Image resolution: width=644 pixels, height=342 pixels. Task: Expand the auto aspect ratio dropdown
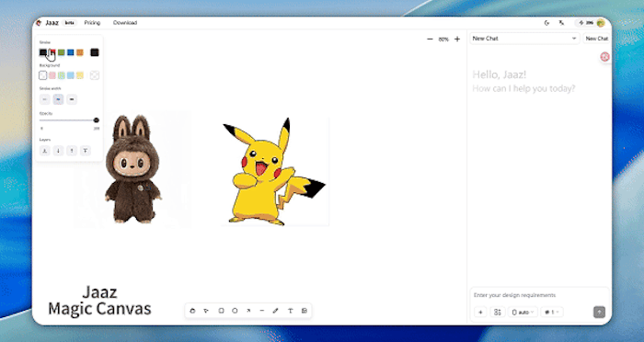[523, 313]
